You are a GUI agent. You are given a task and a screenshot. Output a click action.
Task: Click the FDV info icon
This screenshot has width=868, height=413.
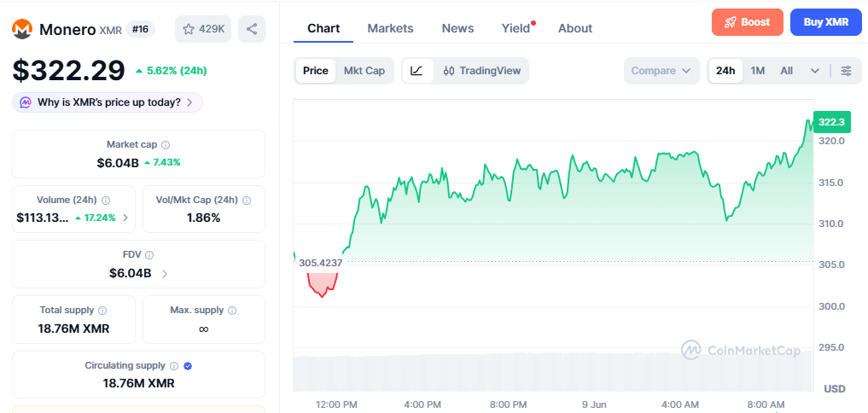tap(149, 254)
